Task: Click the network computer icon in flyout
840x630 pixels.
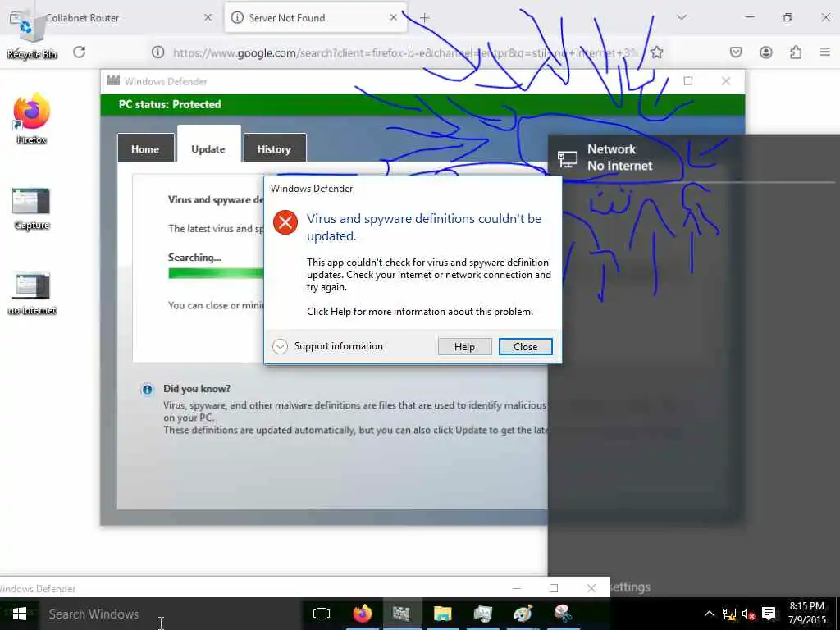Action: pyautogui.click(x=568, y=158)
